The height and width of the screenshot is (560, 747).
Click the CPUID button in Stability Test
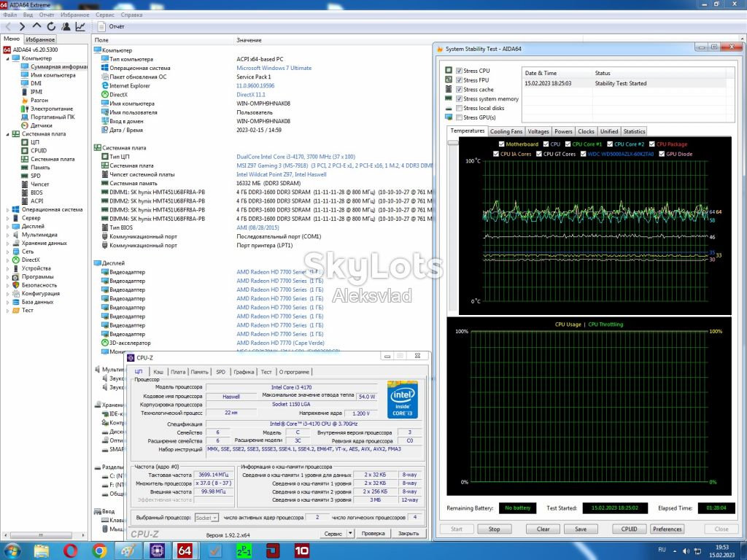click(629, 529)
